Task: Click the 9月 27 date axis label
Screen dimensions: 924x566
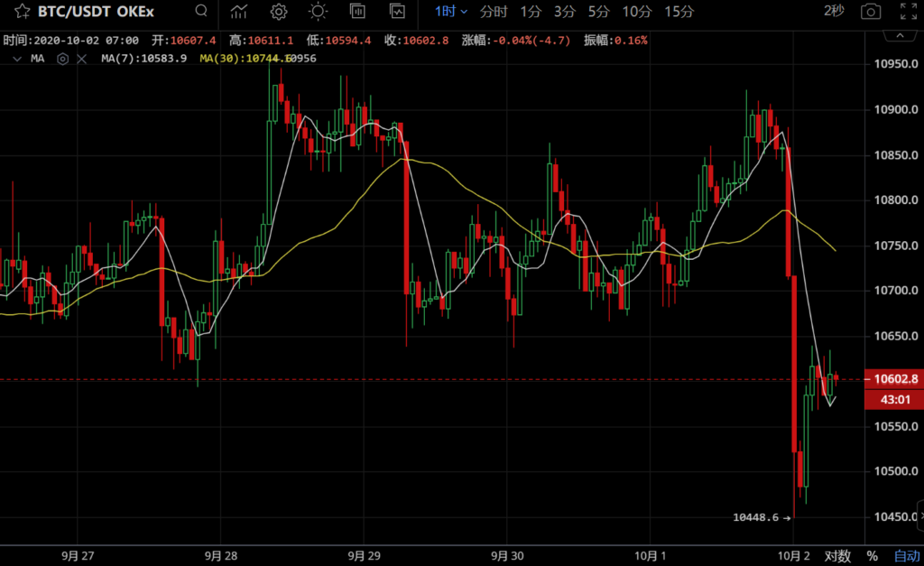Action: [78, 556]
